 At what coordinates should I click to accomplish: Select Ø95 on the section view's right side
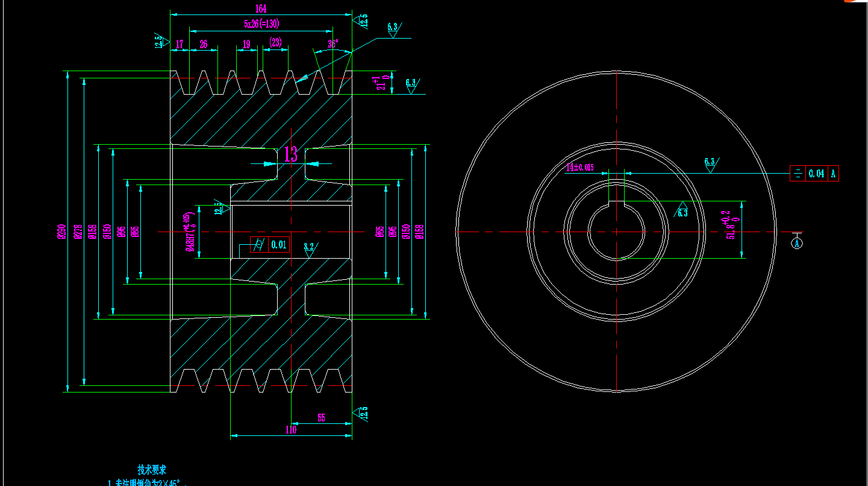click(x=393, y=232)
